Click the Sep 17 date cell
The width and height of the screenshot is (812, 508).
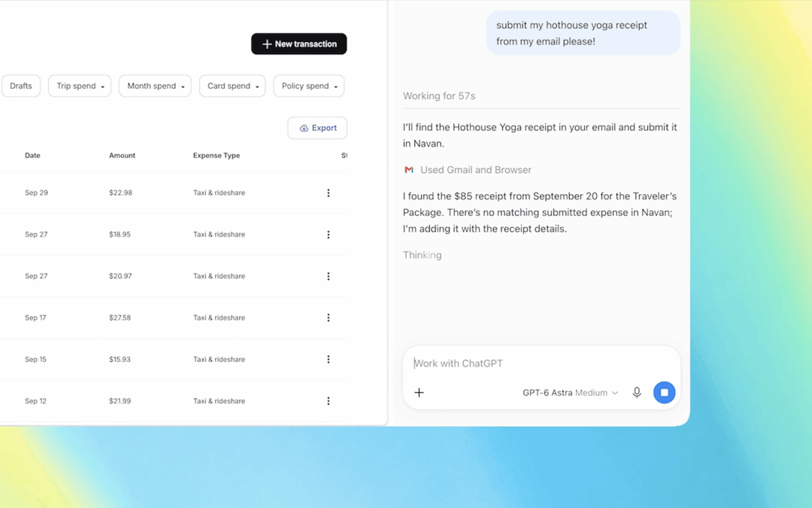35,318
